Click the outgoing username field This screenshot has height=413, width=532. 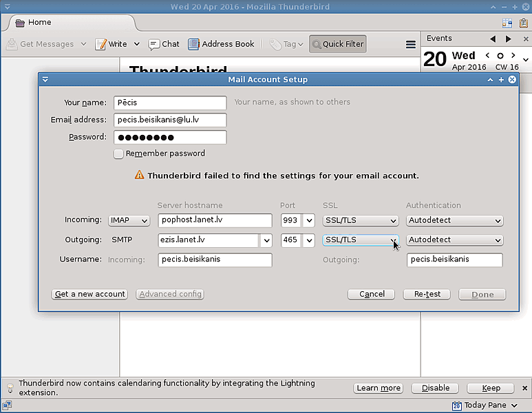click(x=455, y=260)
